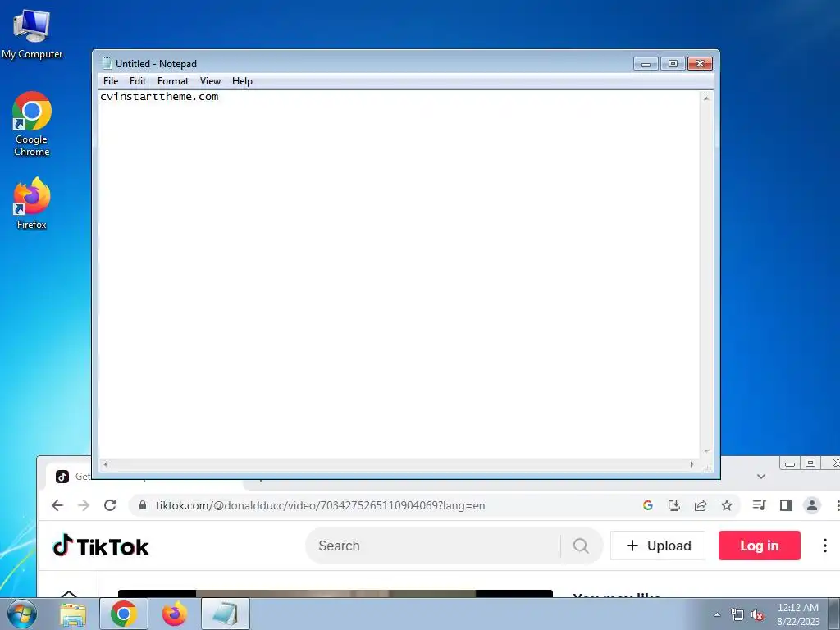Open Notepad's Format menu
This screenshot has width=840, height=630.
(x=173, y=81)
